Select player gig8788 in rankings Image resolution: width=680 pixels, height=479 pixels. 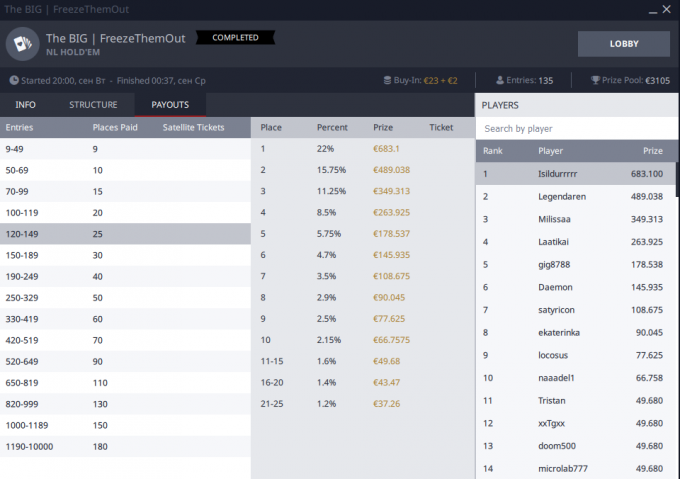(575, 264)
